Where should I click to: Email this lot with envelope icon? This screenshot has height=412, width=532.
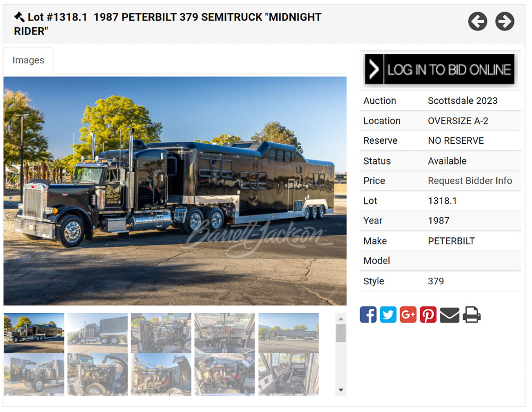click(x=450, y=315)
